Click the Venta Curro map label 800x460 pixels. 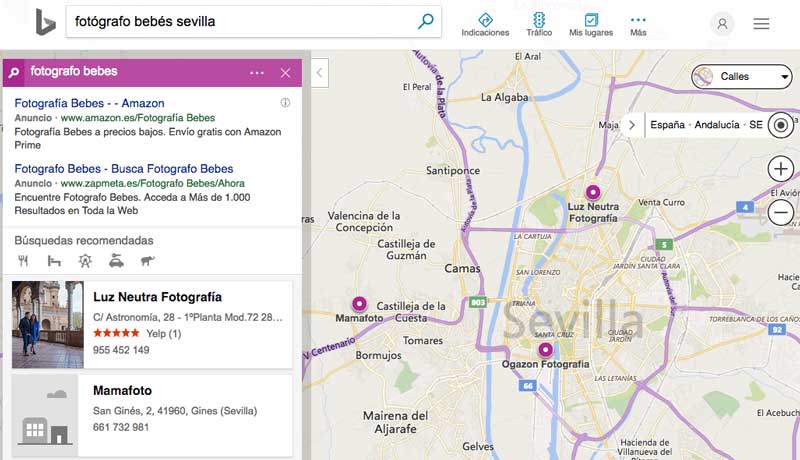(x=661, y=202)
